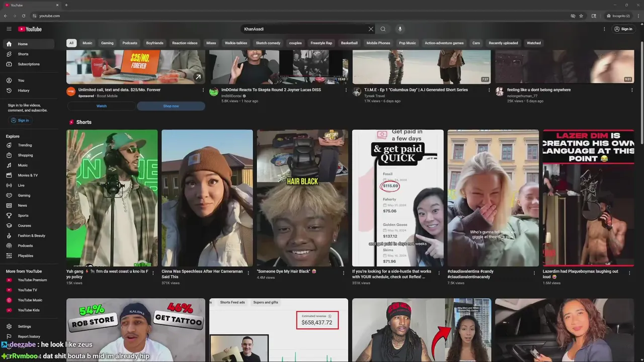
Task: Open Shopping under Explore
Action: pyautogui.click(x=30, y=155)
